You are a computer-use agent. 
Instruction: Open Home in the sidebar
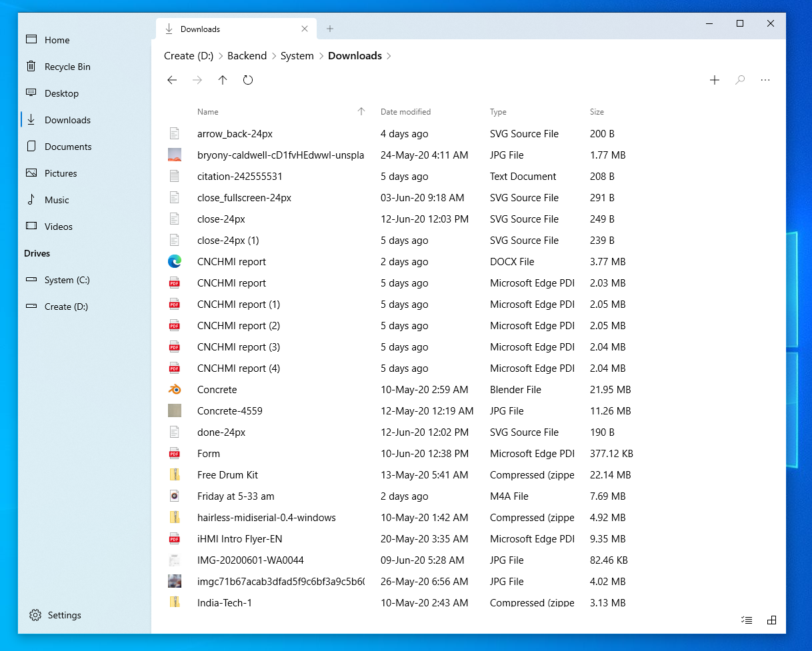point(85,40)
